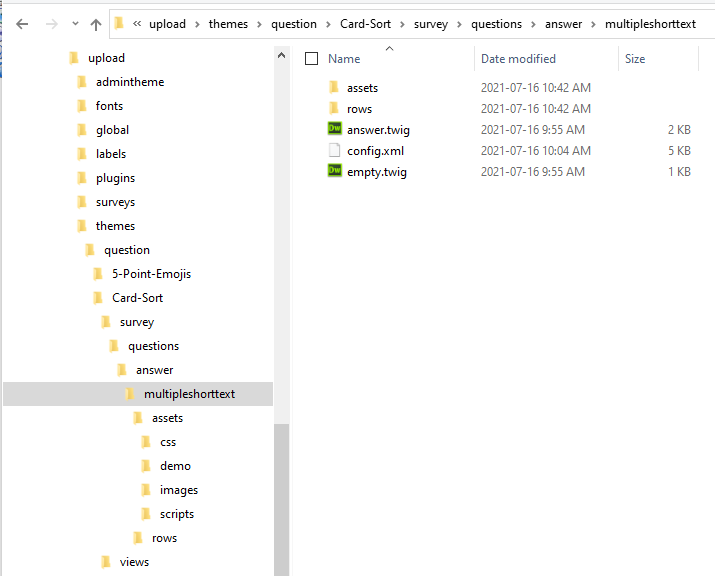Navigate to Card-Sort in address breadcrumb

point(365,24)
